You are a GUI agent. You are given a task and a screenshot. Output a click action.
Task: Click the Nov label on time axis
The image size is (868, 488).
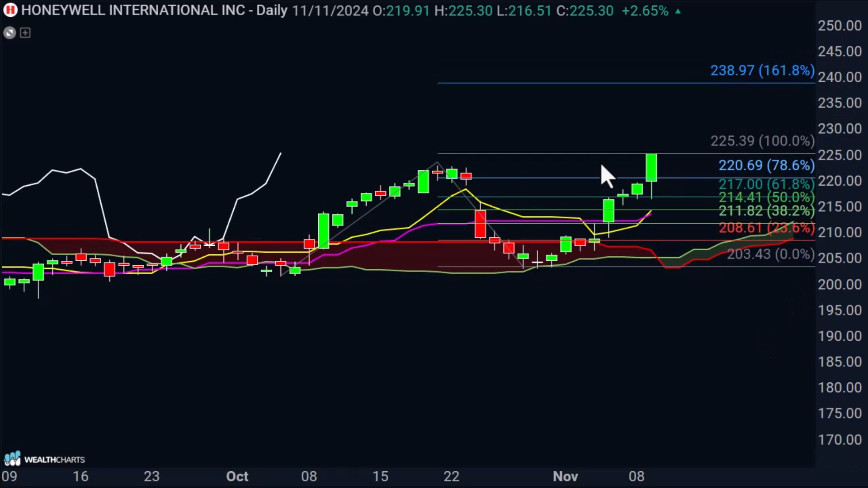click(x=566, y=476)
